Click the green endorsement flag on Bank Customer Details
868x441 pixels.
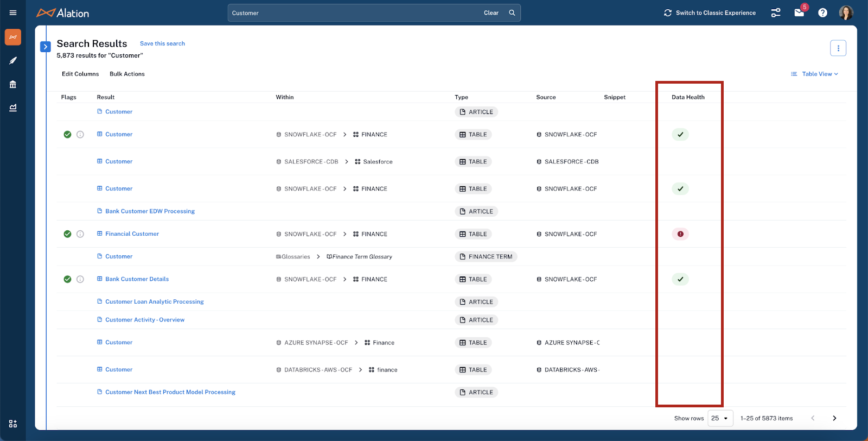(x=67, y=279)
